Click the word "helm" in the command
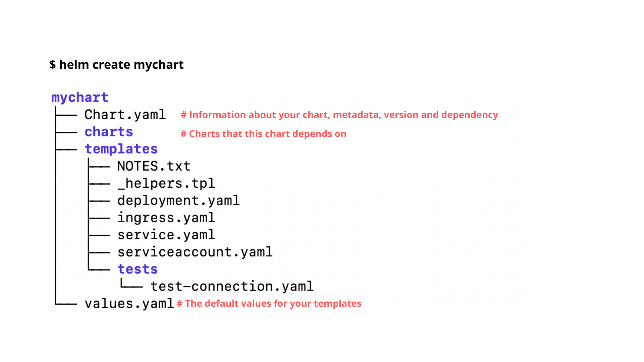Screen dimensions: 644x362 pyautogui.click(x=74, y=65)
